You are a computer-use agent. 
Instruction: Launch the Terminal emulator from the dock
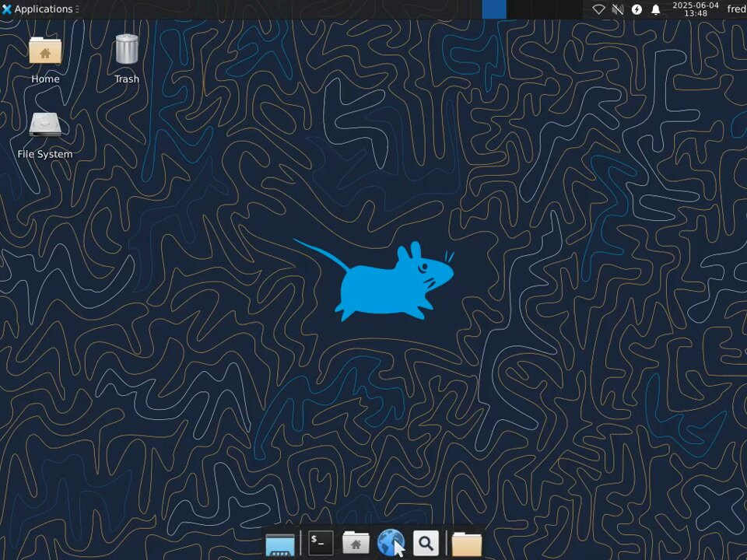click(x=321, y=543)
